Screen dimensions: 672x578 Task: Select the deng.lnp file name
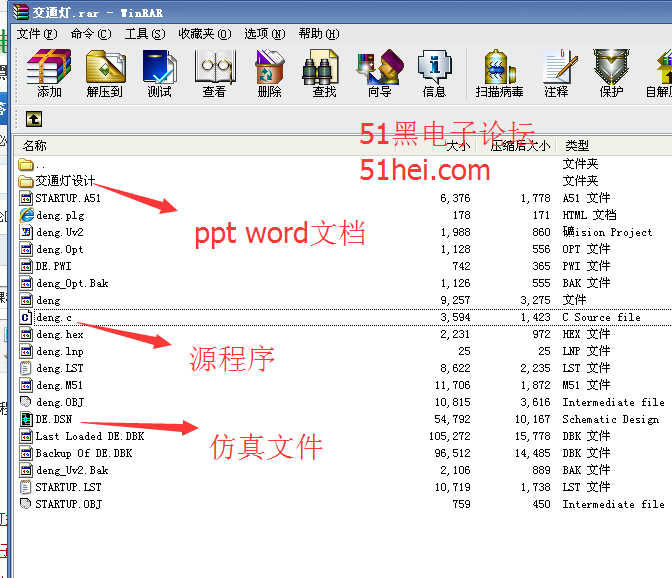(x=60, y=351)
